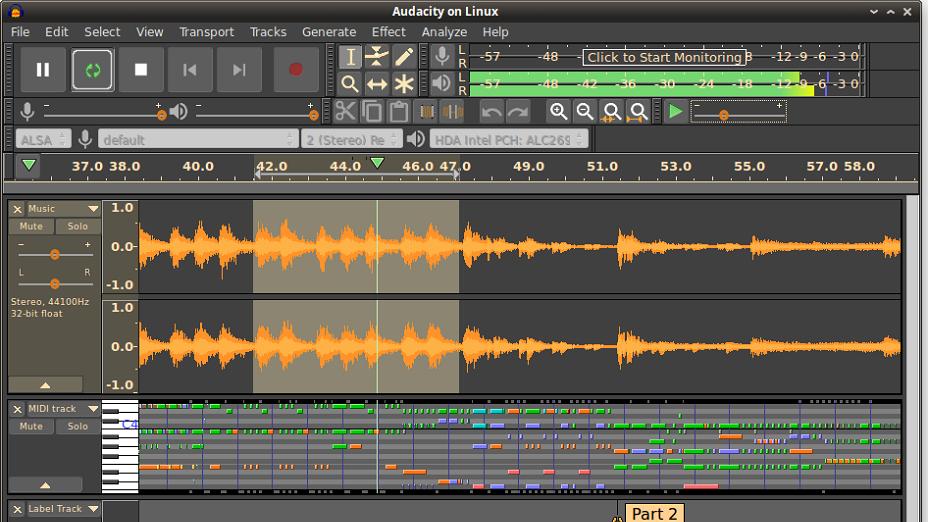Copy the selection with the Copy icon
Viewport: 928px width, 522px height.
372,111
